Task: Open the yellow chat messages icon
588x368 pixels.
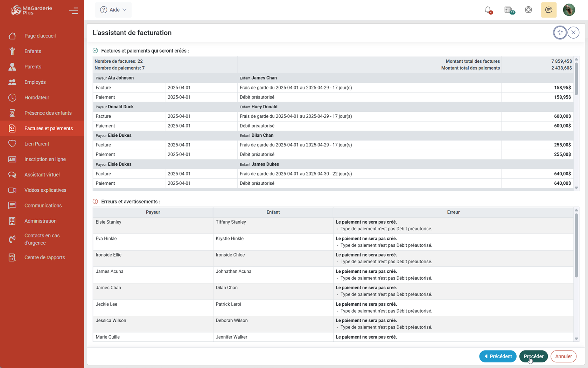Action: 548,10
